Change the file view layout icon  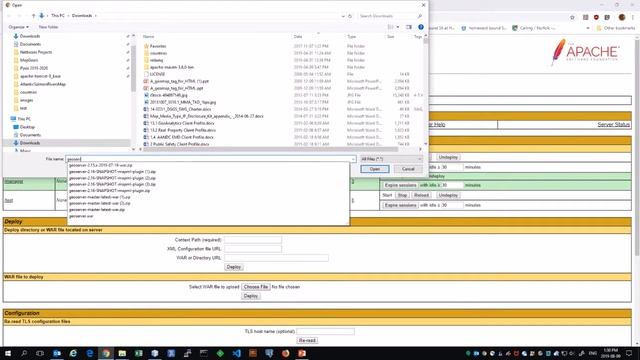(x=391, y=27)
